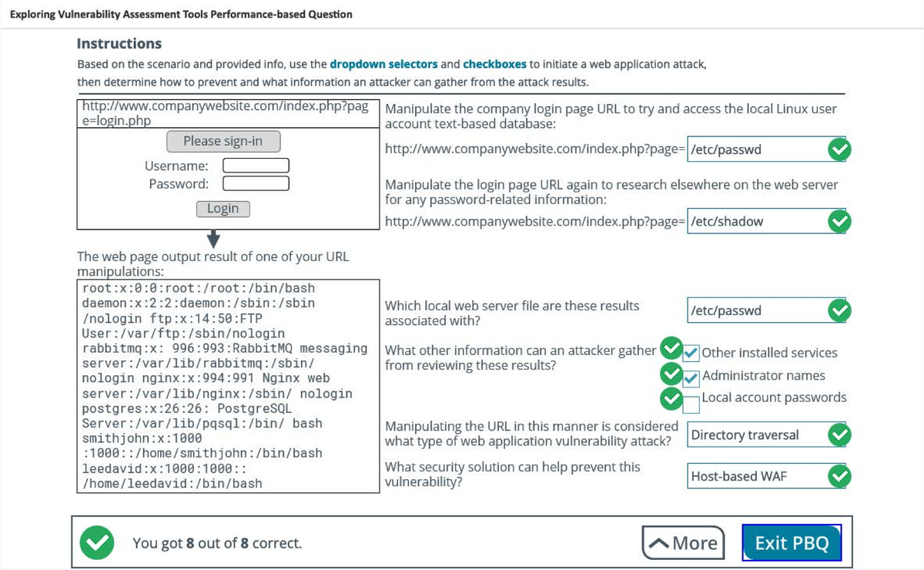
Task: Click the checkmark next to Host-based WAF
Action: (x=840, y=476)
